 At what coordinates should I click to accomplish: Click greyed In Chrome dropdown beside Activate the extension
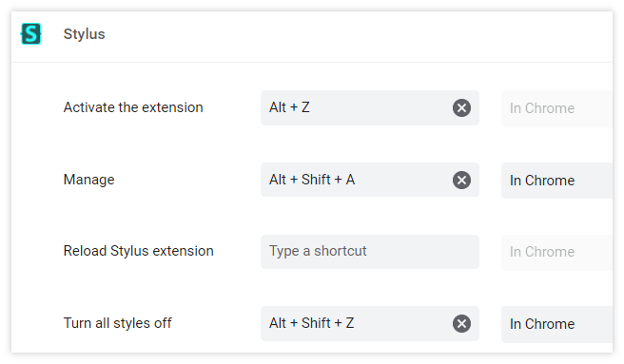click(x=556, y=108)
